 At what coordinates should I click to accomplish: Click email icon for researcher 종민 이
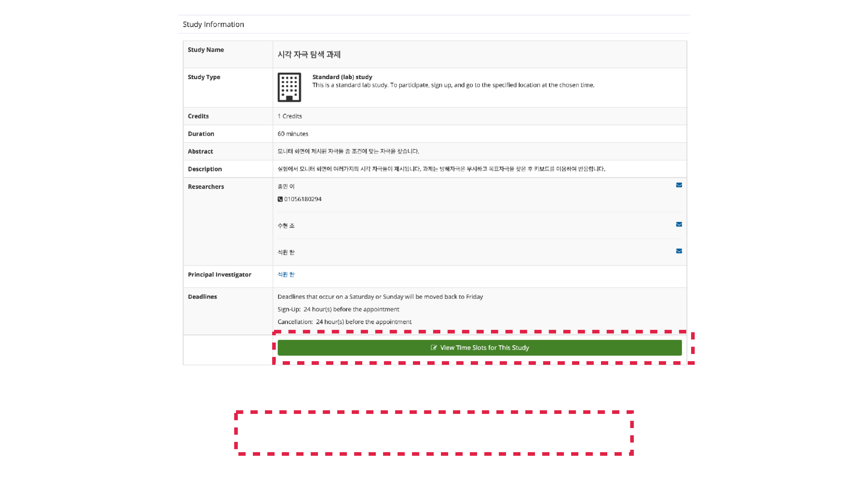(679, 185)
